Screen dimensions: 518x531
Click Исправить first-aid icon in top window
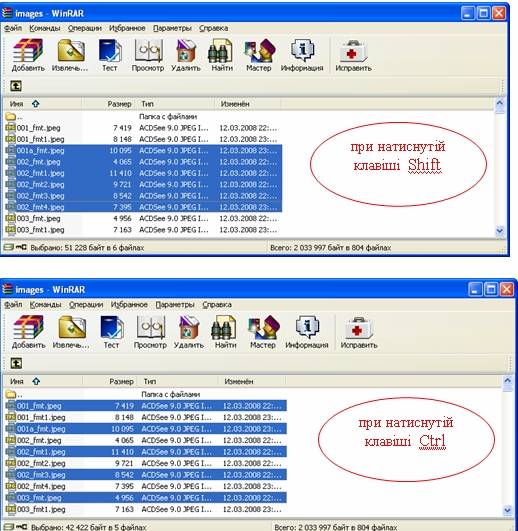pos(353,51)
